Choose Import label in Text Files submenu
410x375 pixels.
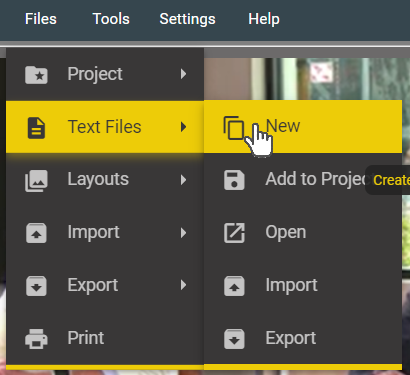tap(291, 285)
